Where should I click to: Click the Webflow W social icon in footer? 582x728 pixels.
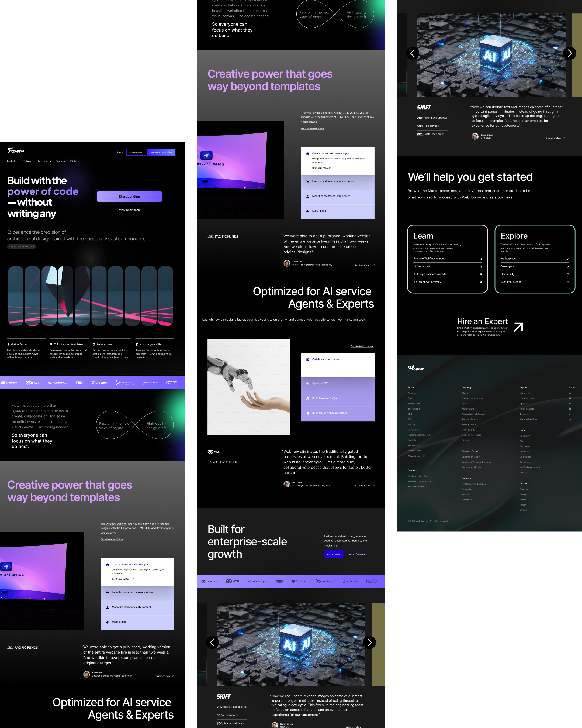pyautogui.click(x=570, y=393)
